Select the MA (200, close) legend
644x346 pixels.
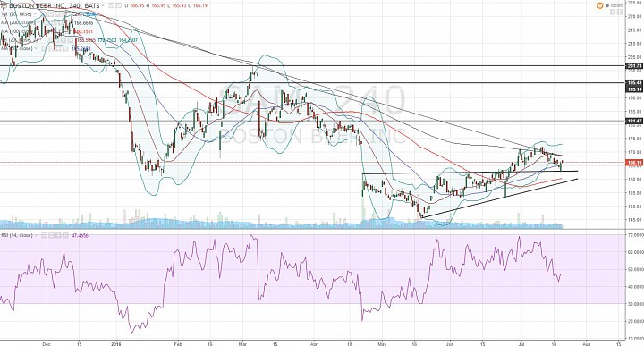tap(18, 23)
